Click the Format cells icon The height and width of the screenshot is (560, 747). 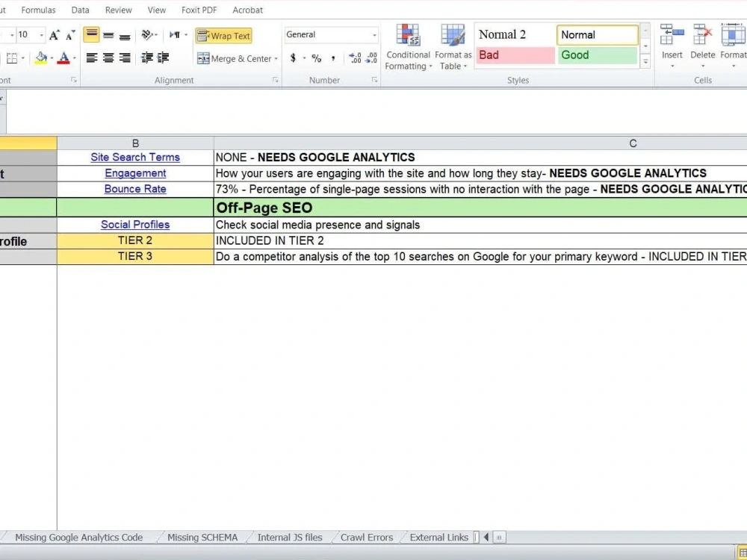[734, 35]
